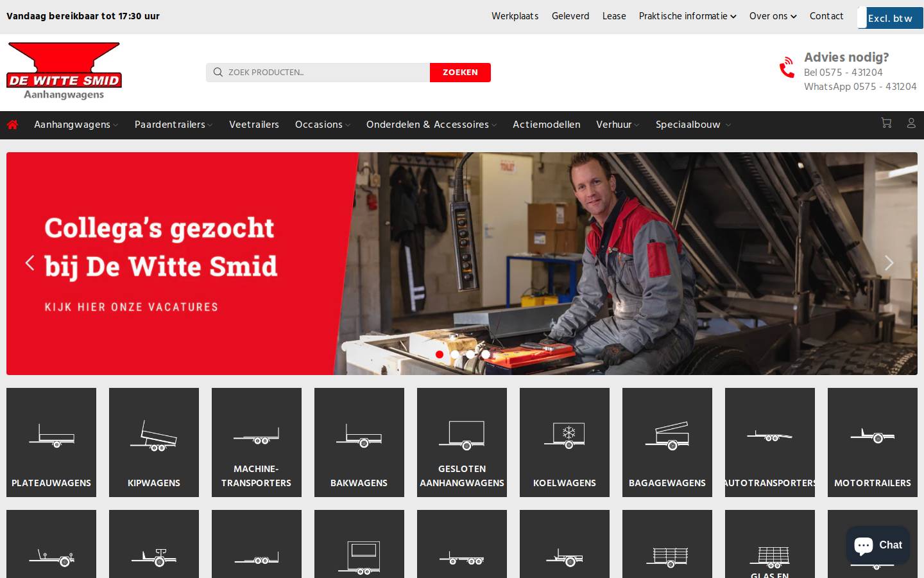The height and width of the screenshot is (578, 924).
Task: Select the fourth carousel dot
Action: pos(486,355)
